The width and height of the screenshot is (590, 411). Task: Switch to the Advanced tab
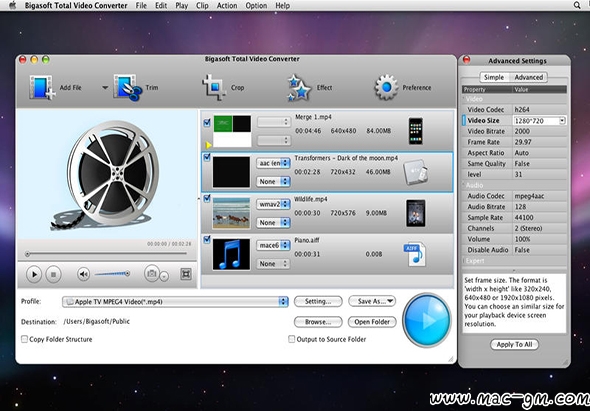[x=528, y=77]
